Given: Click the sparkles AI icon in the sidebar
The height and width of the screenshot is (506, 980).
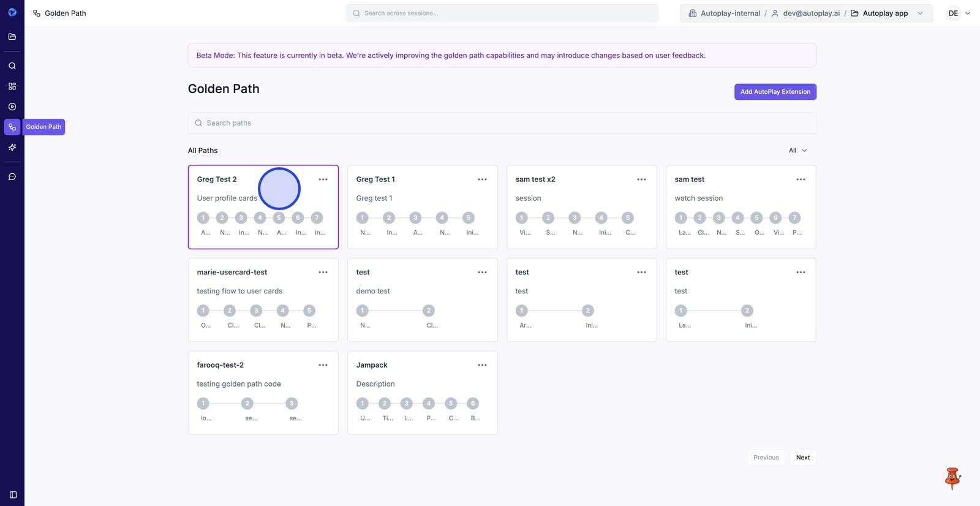Looking at the screenshot, I should 12,148.
